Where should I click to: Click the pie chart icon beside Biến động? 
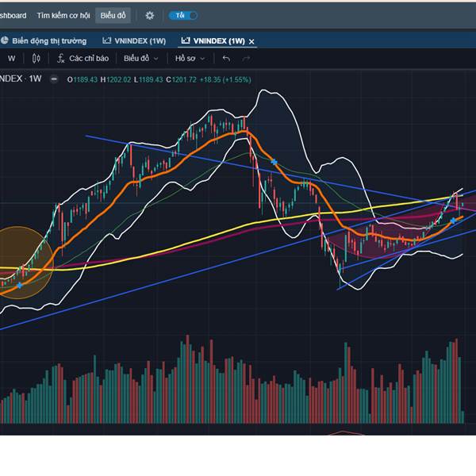(x=4, y=40)
